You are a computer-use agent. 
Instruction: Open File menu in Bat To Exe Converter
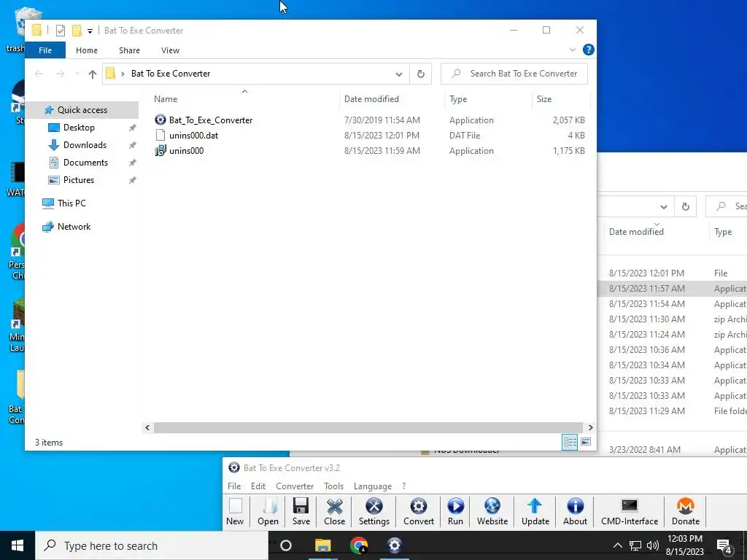(234, 486)
